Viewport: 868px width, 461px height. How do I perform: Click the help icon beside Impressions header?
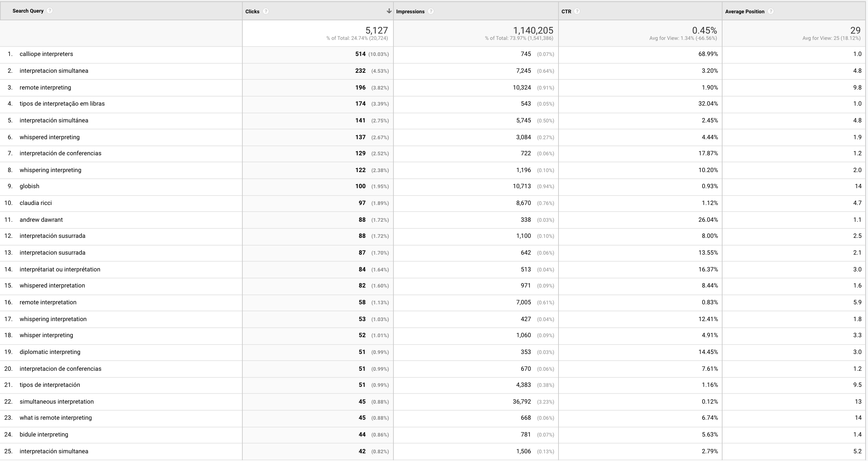click(431, 11)
